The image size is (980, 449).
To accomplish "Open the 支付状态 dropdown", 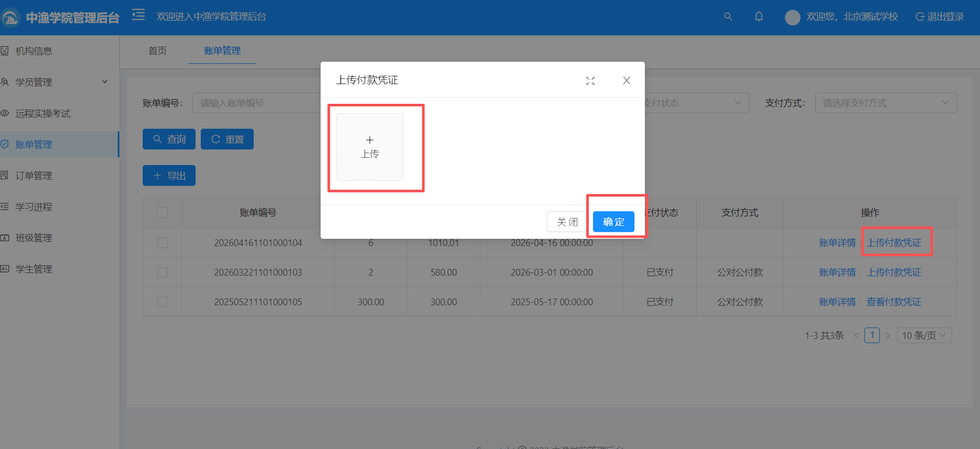I will coord(697,103).
